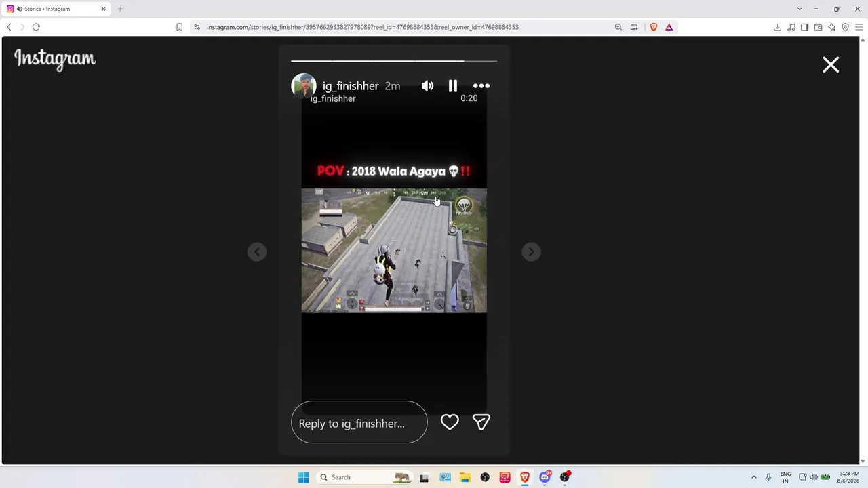Open the browser Downloads panel

(777, 27)
